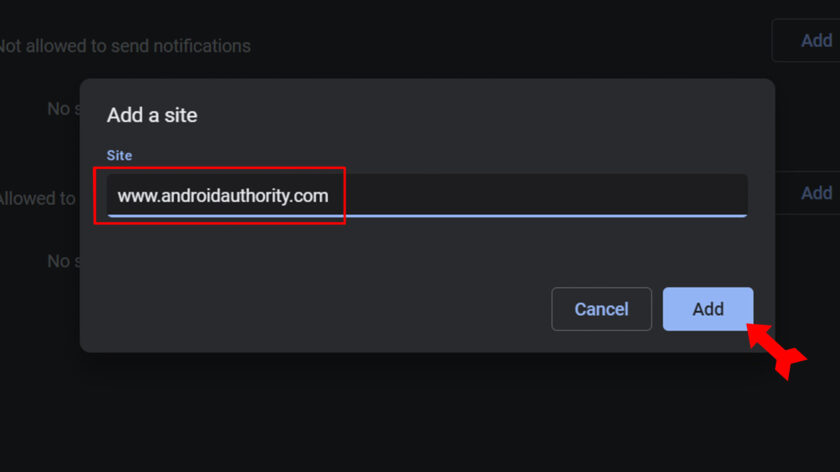Click Not allowed to send notifications heading
This screenshot has height=472, width=840.
pyautogui.click(x=124, y=46)
